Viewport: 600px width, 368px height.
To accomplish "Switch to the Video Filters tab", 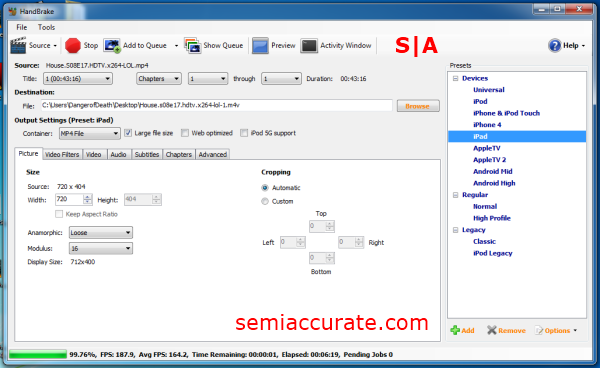I will tap(62, 155).
